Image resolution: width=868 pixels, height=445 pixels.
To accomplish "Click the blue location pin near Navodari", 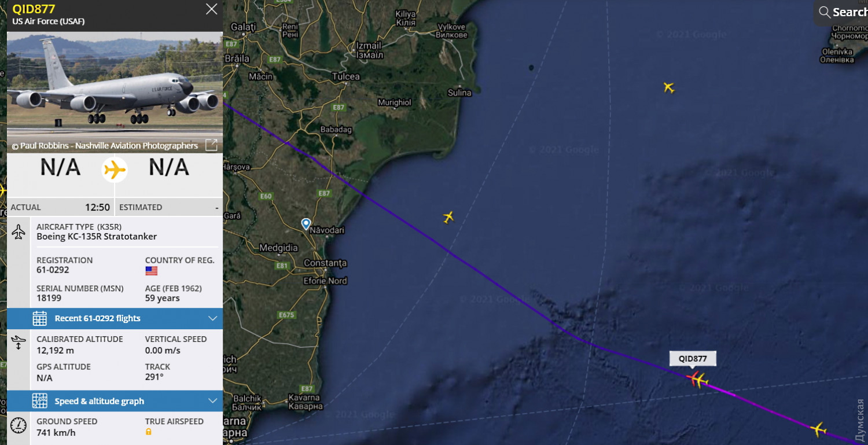I will pyautogui.click(x=306, y=223).
